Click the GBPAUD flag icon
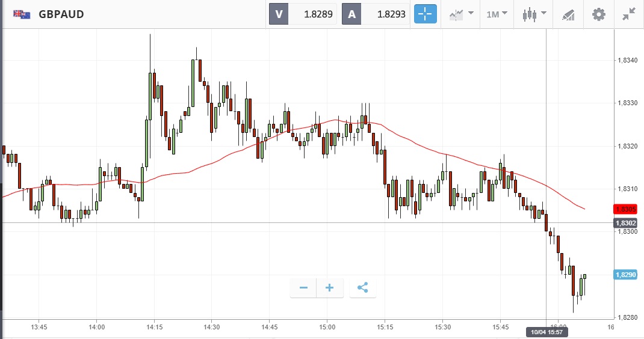The height and width of the screenshot is (339, 644). [22, 14]
